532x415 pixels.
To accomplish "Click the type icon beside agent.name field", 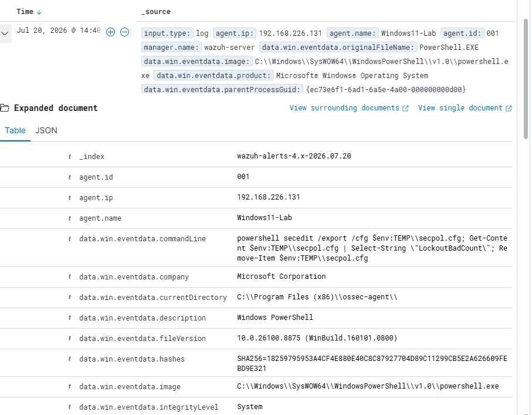I will point(70,218).
